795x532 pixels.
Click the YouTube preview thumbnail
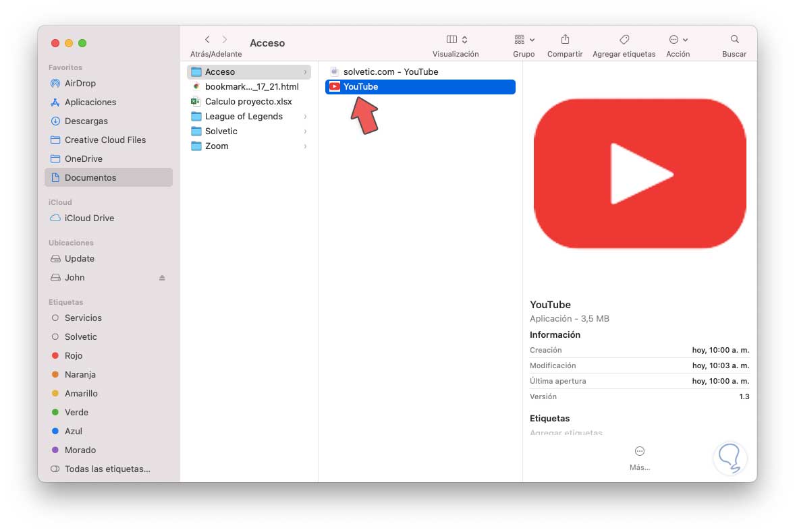pyautogui.click(x=640, y=174)
